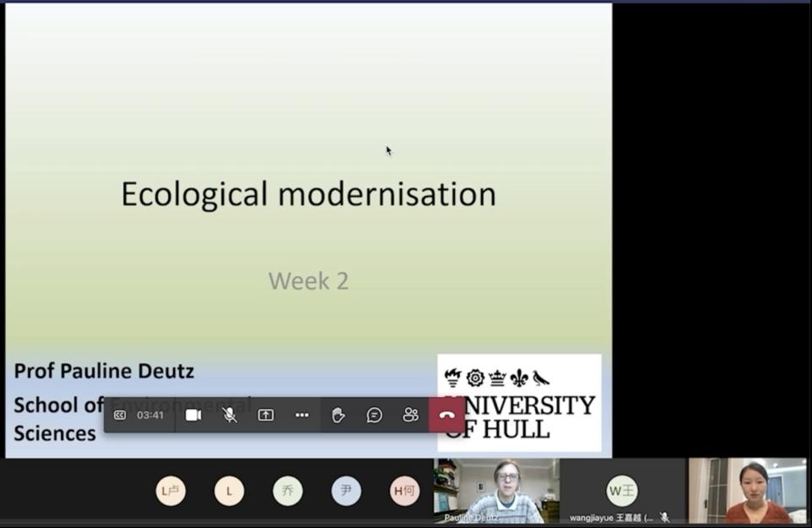Click the 03:41 meeting timer
Image resolution: width=812 pixels, height=528 pixels.
pos(150,415)
